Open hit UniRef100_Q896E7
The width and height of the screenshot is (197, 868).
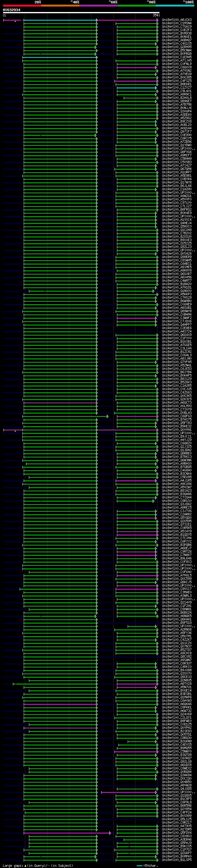tap(177, 101)
